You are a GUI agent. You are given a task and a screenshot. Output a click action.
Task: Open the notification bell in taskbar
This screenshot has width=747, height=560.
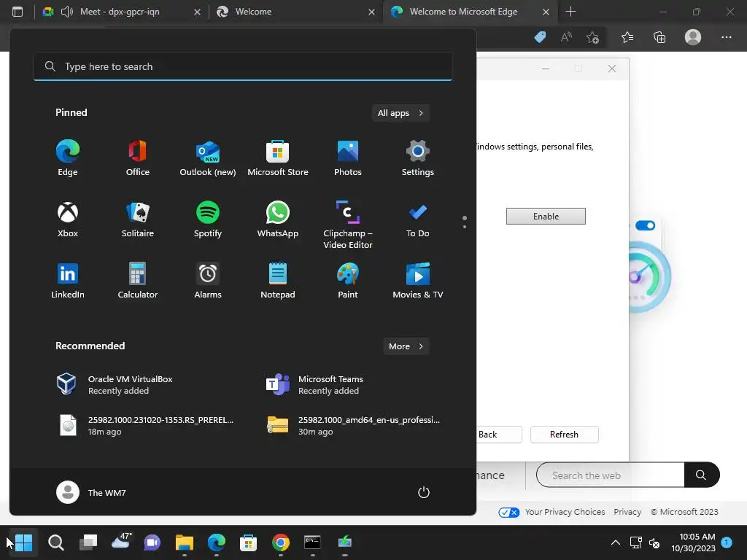click(727, 542)
